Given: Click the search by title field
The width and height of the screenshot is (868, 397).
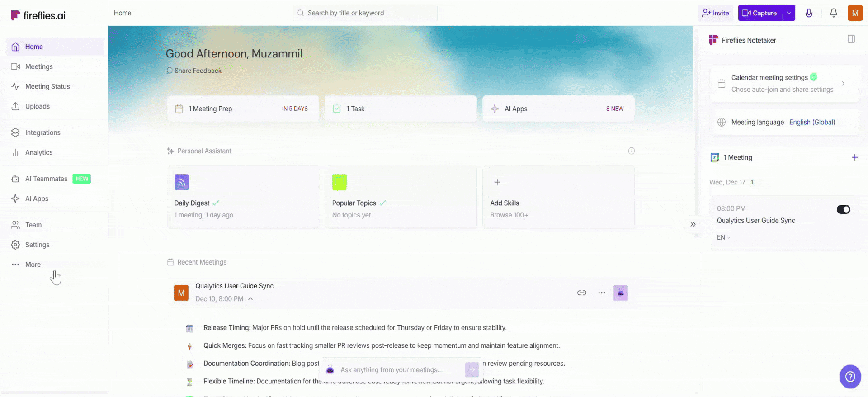Looking at the screenshot, I should click(365, 13).
